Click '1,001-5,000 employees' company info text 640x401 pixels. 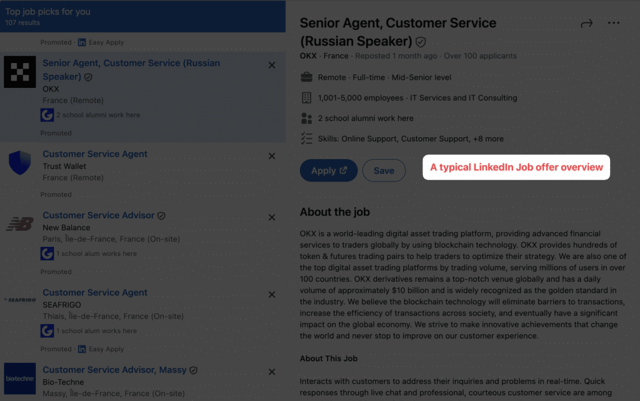click(x=360, y=98)
